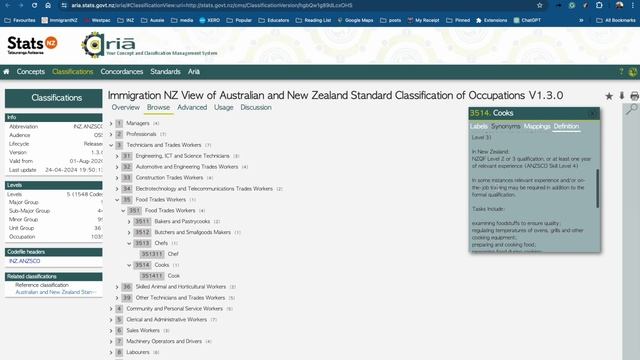Viewport: 640px width, 360px height.
Task: Go to Aria home via house icon
Action: (6, 71)
